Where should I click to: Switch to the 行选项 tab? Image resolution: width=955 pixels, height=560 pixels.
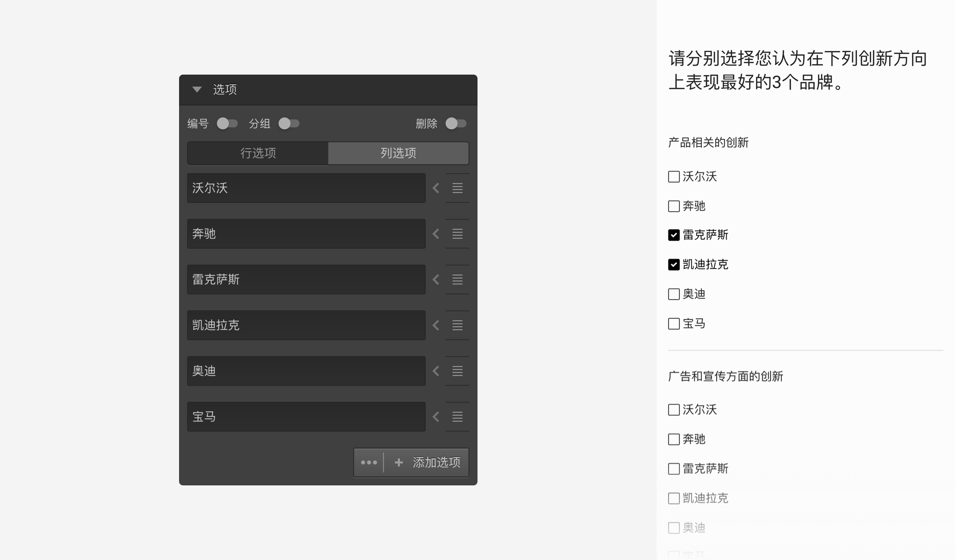[x=258, y=153]
